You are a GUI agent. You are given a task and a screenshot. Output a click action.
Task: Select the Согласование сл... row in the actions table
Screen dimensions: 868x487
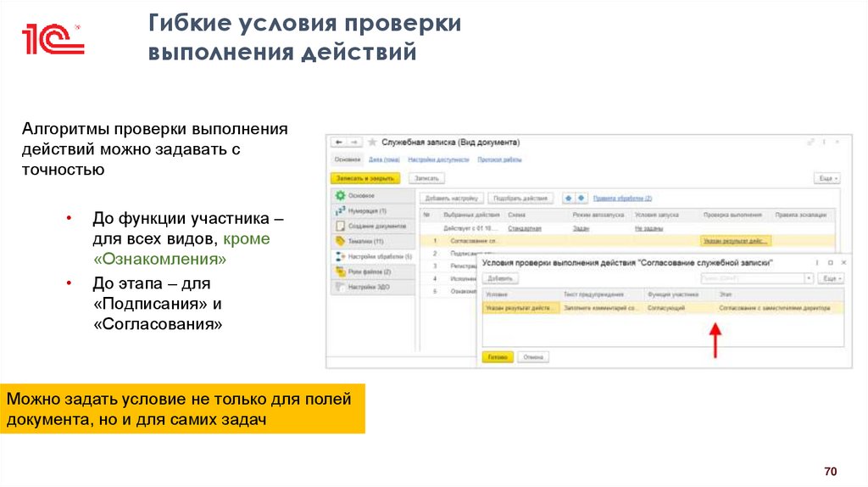(626, 241)
